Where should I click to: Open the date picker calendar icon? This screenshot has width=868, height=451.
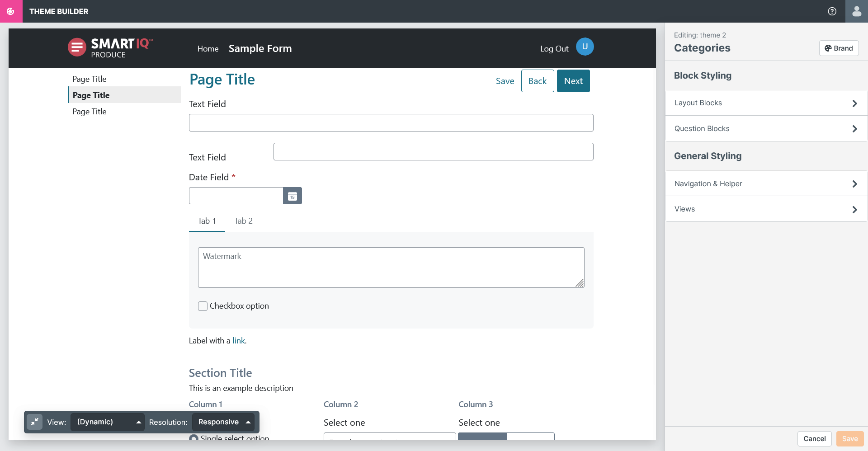click(x=292, y=196)
